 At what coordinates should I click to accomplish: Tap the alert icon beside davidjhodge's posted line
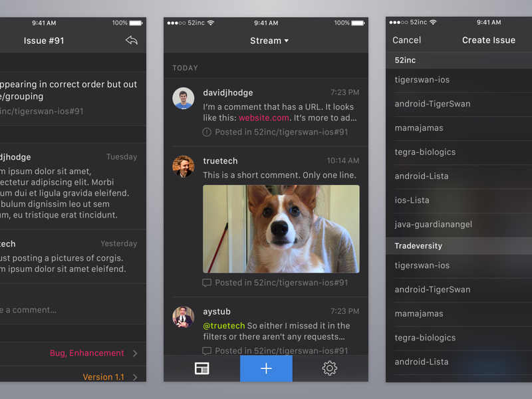[x=207, y=132]
